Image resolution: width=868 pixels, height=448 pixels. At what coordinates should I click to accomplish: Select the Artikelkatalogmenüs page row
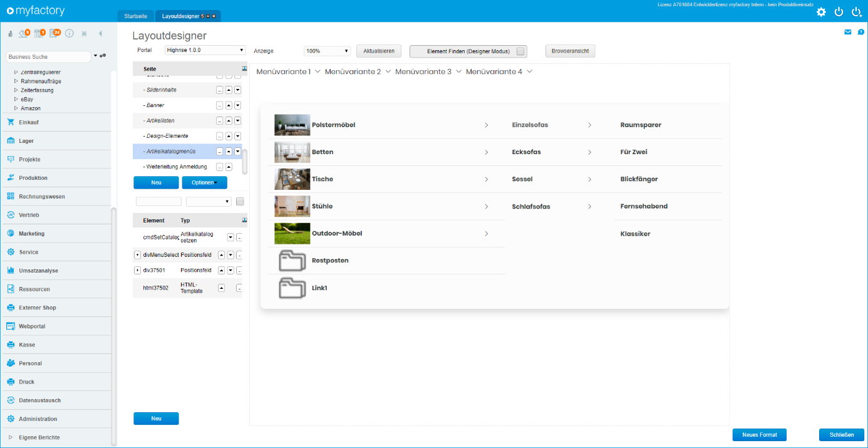pos(187,151)
